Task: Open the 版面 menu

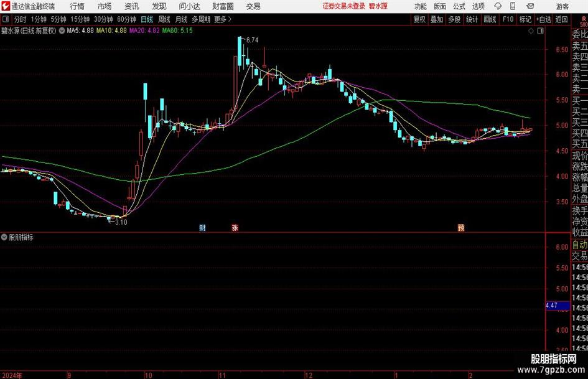Action: pos(439,6)
